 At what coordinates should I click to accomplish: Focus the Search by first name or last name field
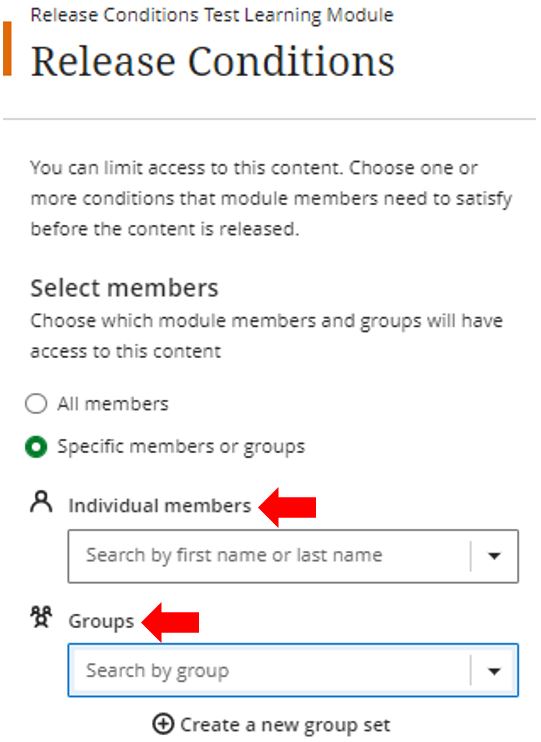click(x=293, y=556)
